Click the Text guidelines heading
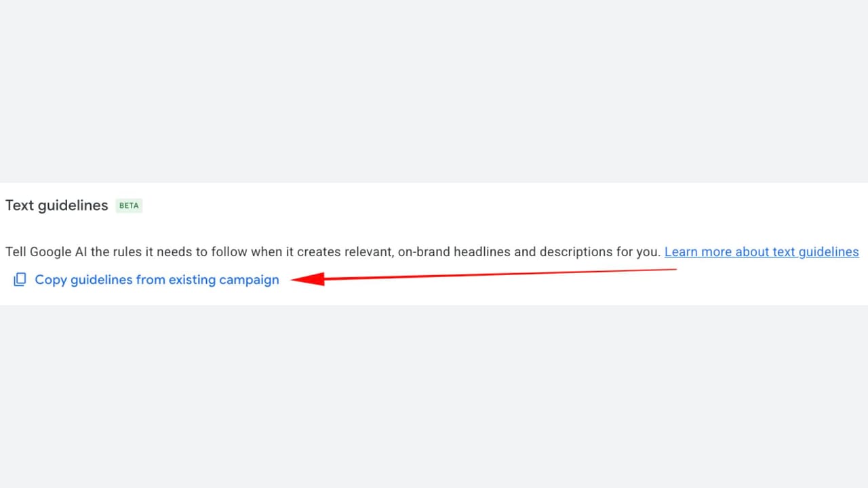Screen dimensions: 868x488 [56, 205]
